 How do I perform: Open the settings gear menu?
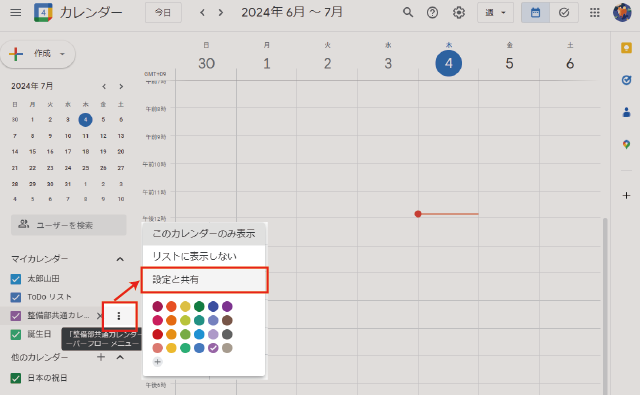pyautogui.click(x=459, y=13)
